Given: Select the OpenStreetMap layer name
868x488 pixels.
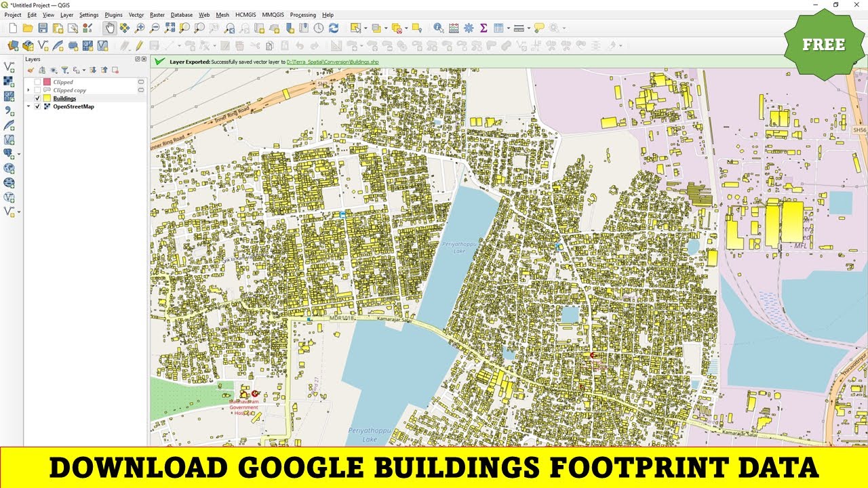Looking at the screenshot, I should click(73, 106).
